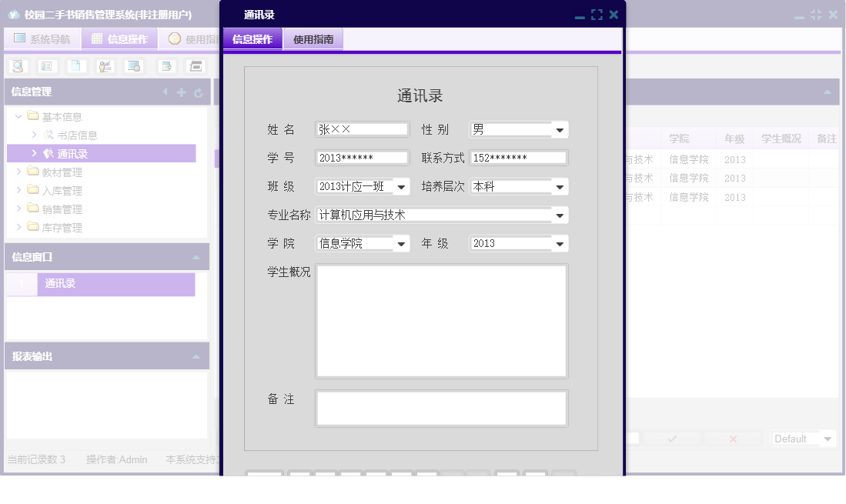Open the 培养层次 dropdown
This screenshot has width=846, height=504.
(x=559, y=186)
